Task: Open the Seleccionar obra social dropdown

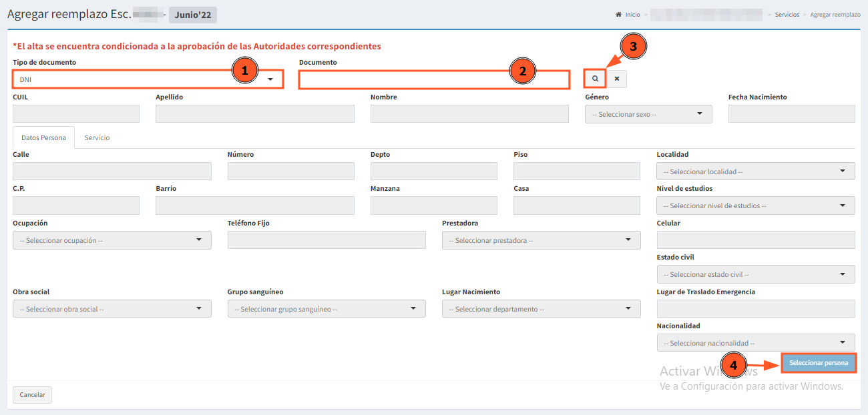Action: pyautogui.click(x=112, y=309)
